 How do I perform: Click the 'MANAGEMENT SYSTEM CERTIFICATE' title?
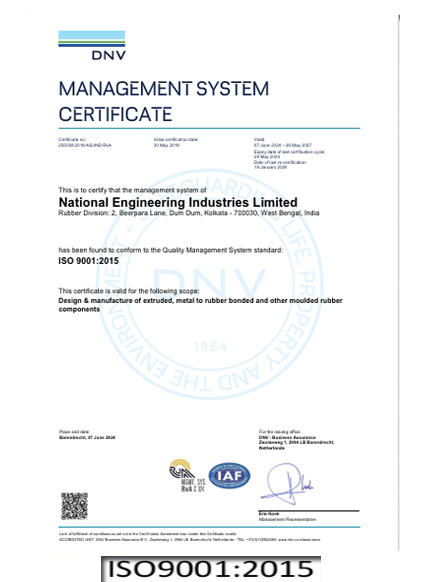(x=164, y=101)
